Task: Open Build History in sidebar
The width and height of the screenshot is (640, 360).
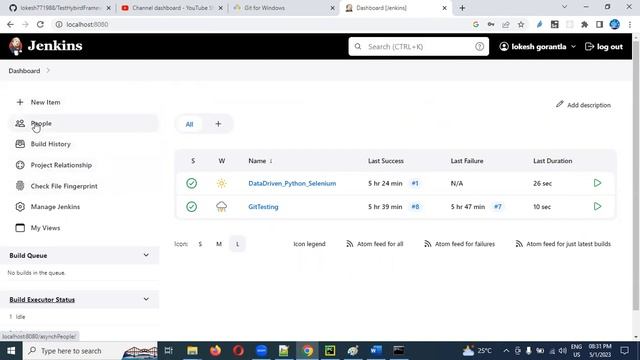Action: (51, 144)
